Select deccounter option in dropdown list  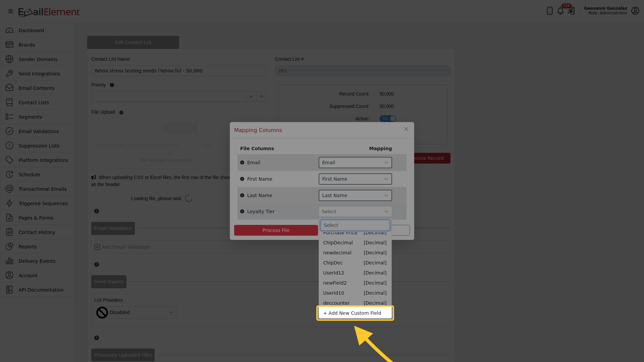click(x=355, y=303)
